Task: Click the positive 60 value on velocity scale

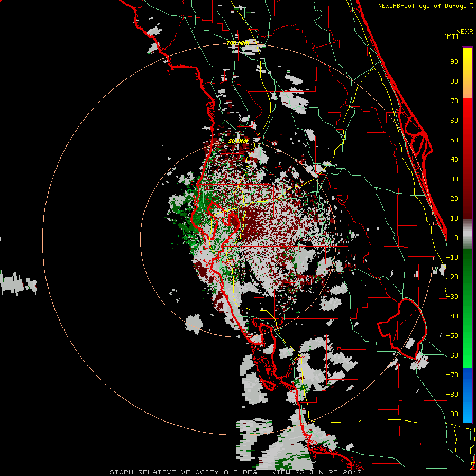Action: [x=454, y=121]
